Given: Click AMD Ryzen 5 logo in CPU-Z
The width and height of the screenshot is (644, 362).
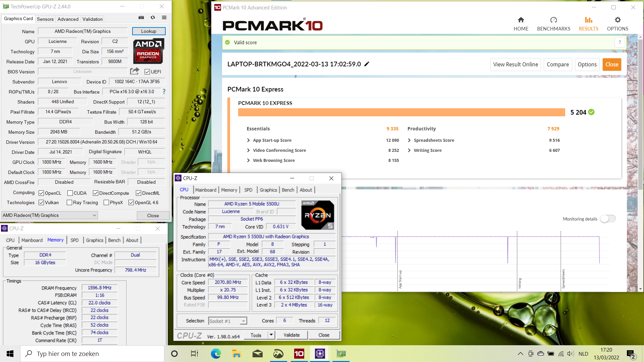Looking at the screenshot, I should click(318, 215).
